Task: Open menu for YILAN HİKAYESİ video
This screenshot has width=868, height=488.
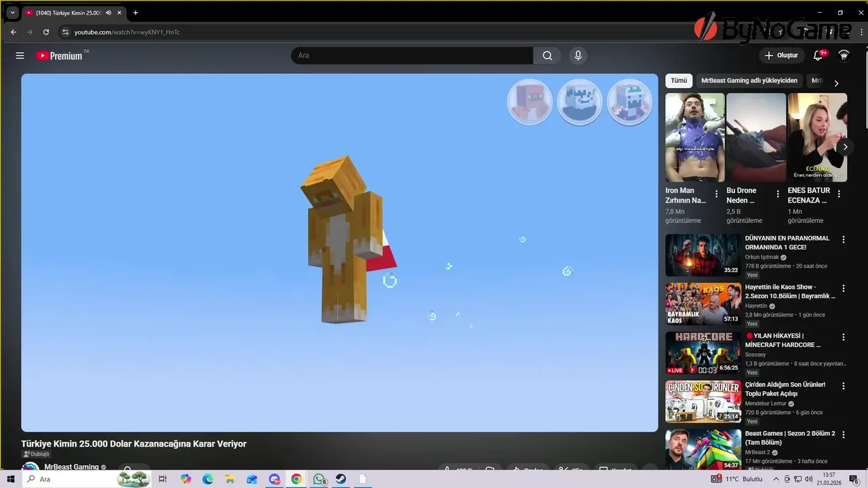Action: [x=844, y=337]
